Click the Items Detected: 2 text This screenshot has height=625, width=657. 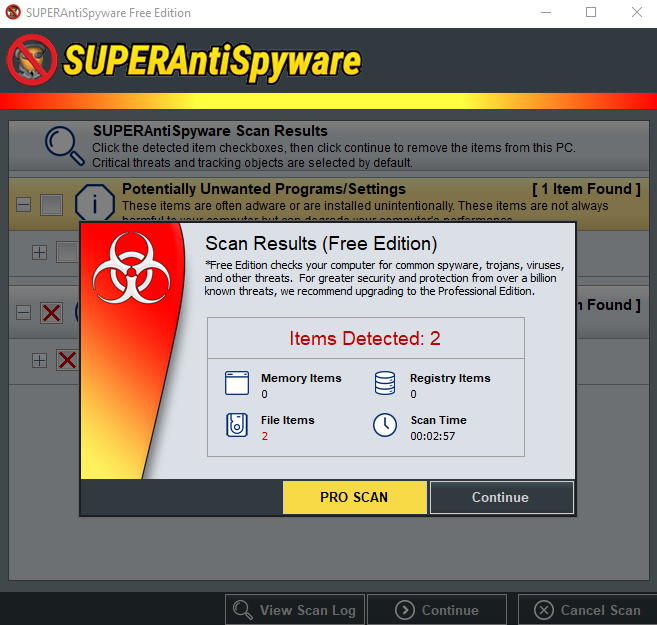[x=365, y=338]
